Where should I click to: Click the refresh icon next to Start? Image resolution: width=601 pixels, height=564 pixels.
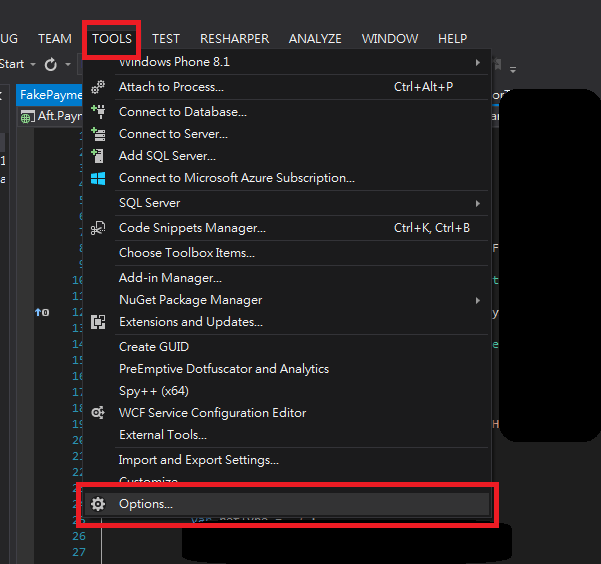click(x=51, y=64)
